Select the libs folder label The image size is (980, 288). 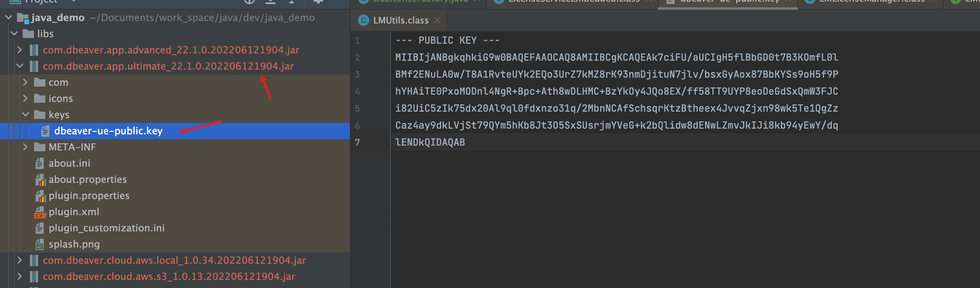pyautogui.click(x=45, y=34)
